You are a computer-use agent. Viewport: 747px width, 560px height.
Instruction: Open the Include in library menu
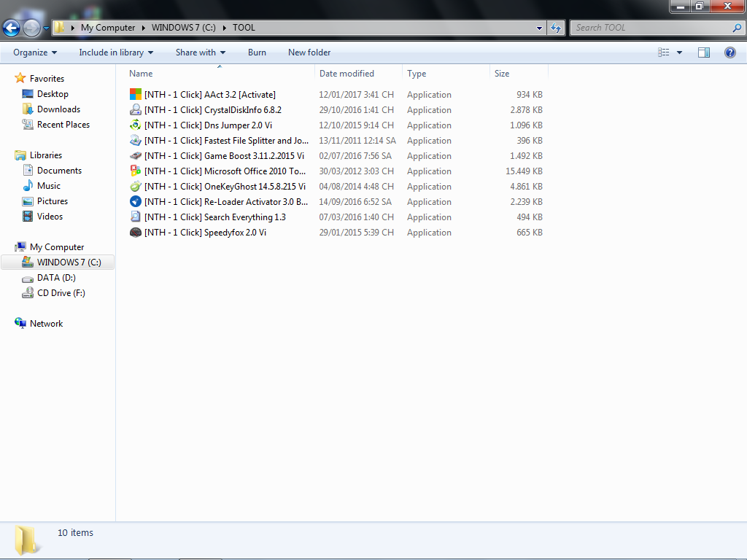116,52
